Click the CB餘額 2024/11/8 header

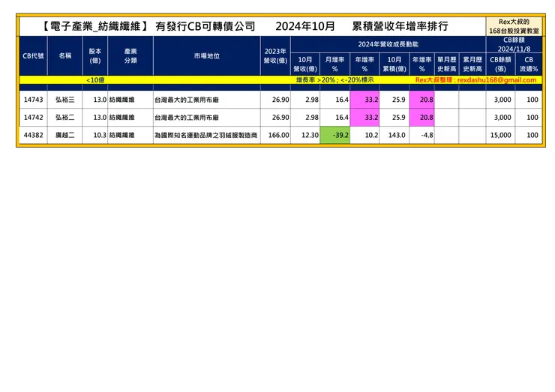pyautogui.click(x=514, y=44)
